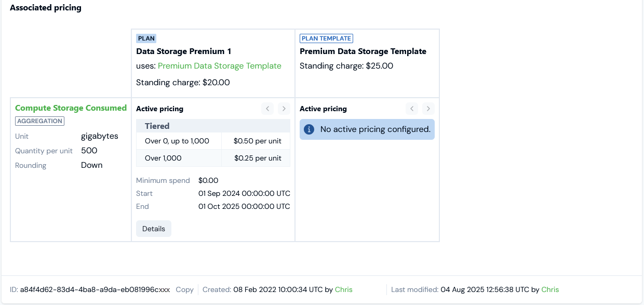The height and width of the screenshot is (305, 644).
Task: Click the PLAN TEMPLATE badge label
Action: click(327, 38)
